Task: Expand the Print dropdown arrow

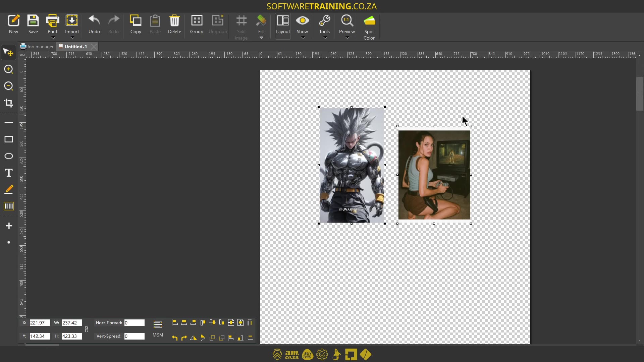Action: [x=53, y=38]
